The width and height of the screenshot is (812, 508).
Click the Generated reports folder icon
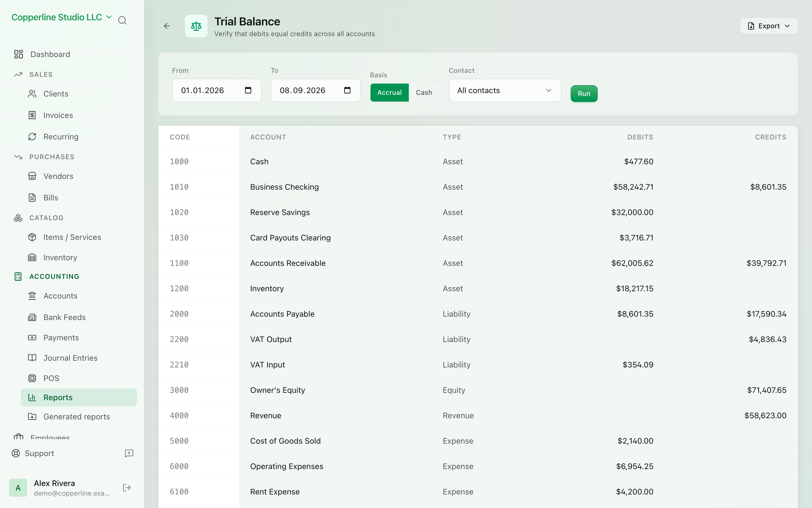[32, 417]
